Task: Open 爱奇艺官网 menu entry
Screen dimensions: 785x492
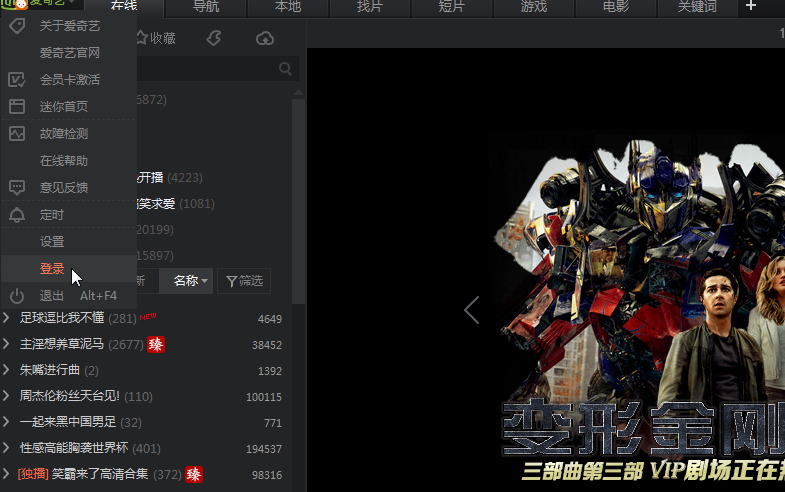Action: click(x=69, y=53)
